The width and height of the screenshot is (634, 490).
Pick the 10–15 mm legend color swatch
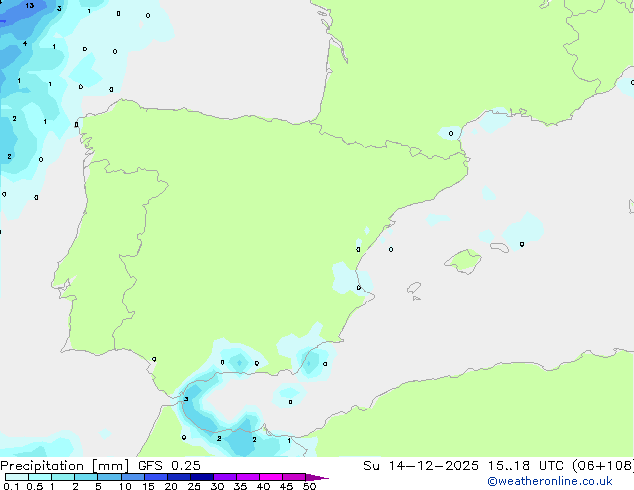(x=133, y=477)
